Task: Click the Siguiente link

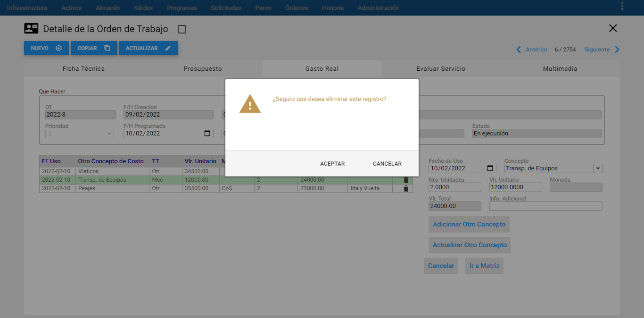Action: coord(597,50)
